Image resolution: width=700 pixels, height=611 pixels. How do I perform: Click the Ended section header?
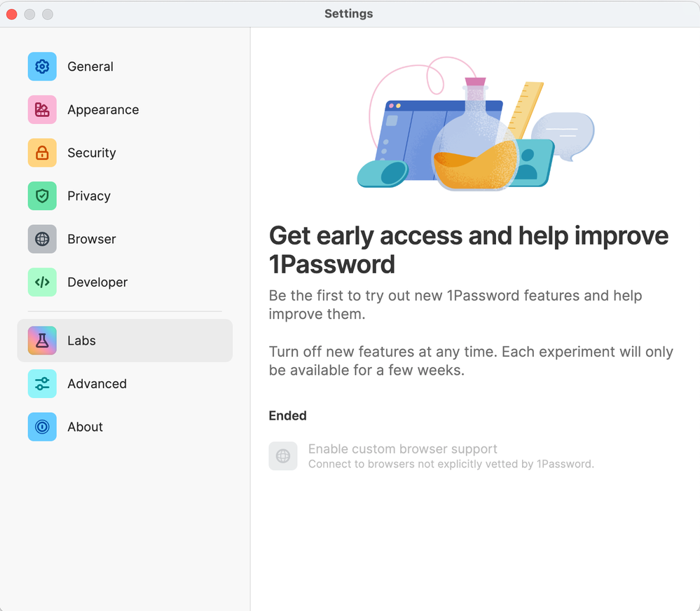[287, 416]
